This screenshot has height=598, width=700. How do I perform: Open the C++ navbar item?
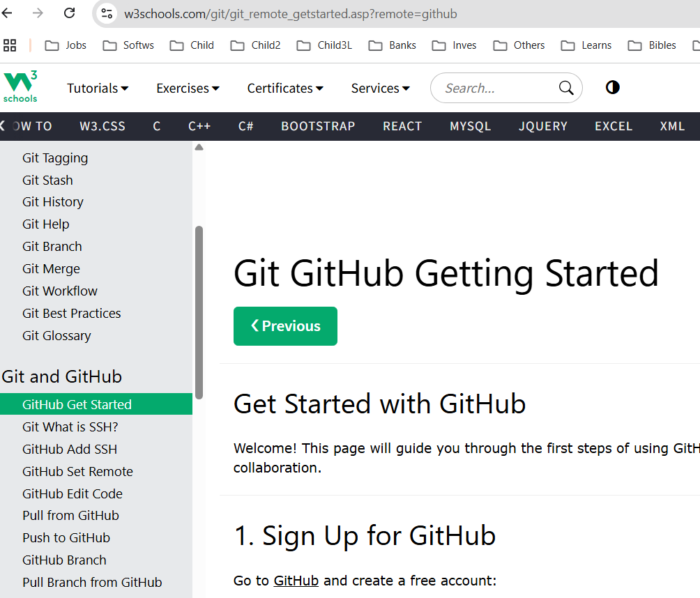coord(199,126)
